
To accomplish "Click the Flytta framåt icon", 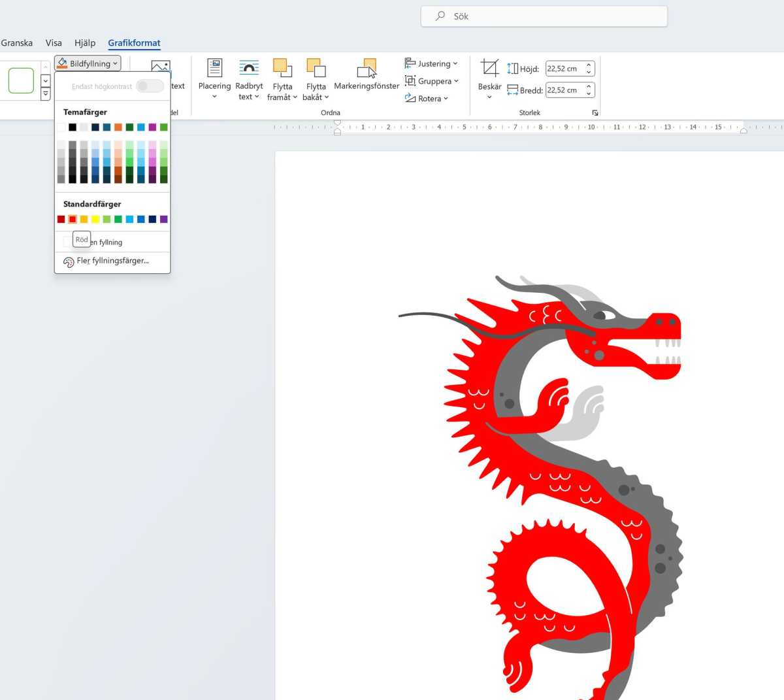I will (282, 67).
